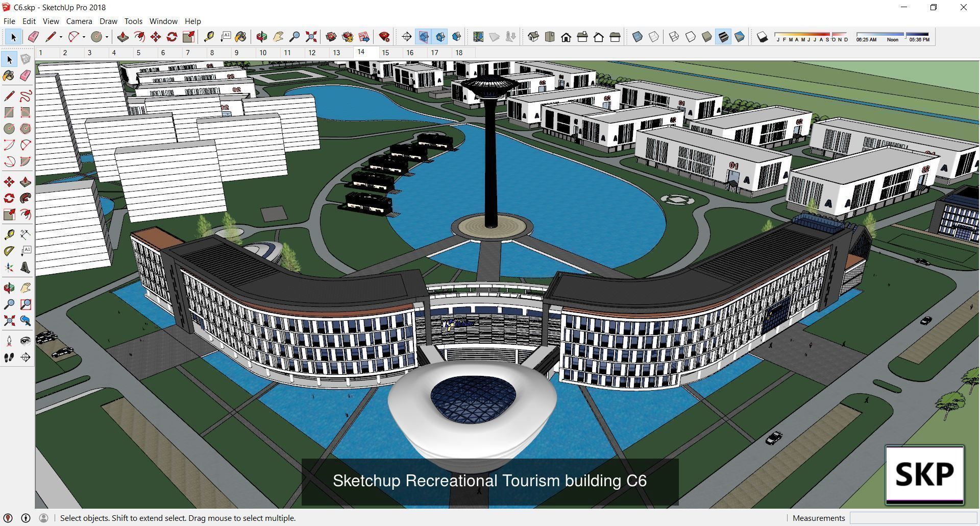Pick the Move tool in top toolbar
This screenshot has width=980, height=526.
[x=155, y=37]
